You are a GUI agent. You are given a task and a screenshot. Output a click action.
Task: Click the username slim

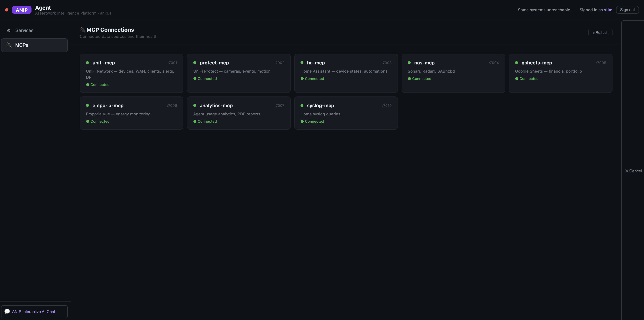(608, 10)
